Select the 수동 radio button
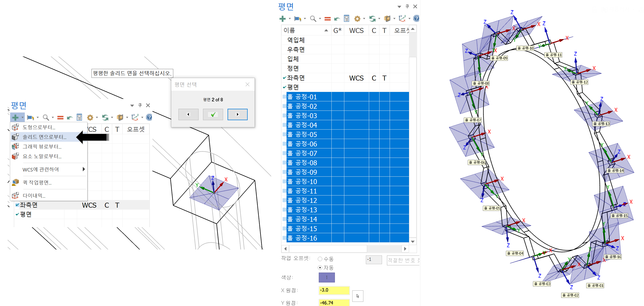644x306 pixels. click(x=320, y=259)
